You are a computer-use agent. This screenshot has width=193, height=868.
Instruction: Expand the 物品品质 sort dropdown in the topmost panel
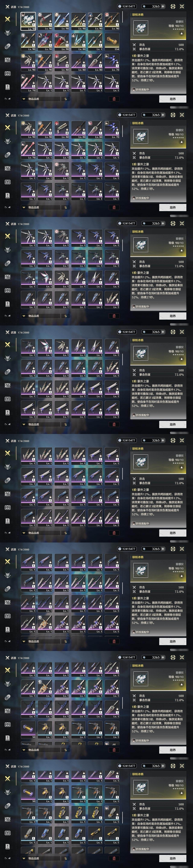(40, 99)
